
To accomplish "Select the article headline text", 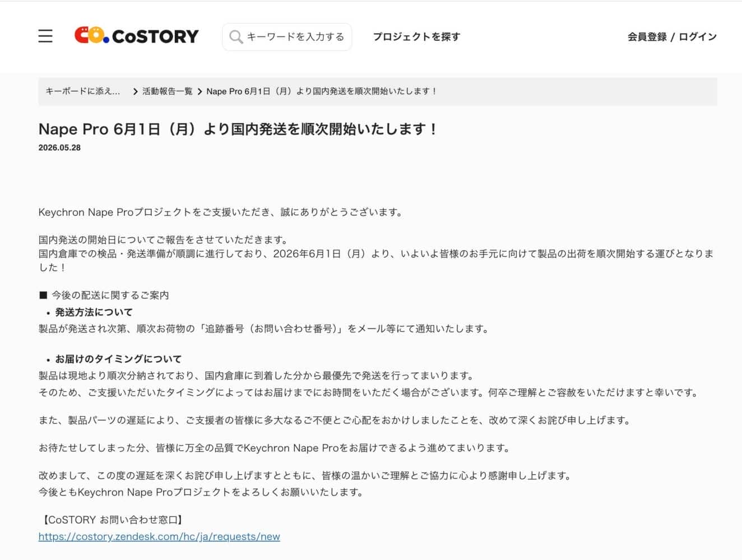I will (238, 129).
